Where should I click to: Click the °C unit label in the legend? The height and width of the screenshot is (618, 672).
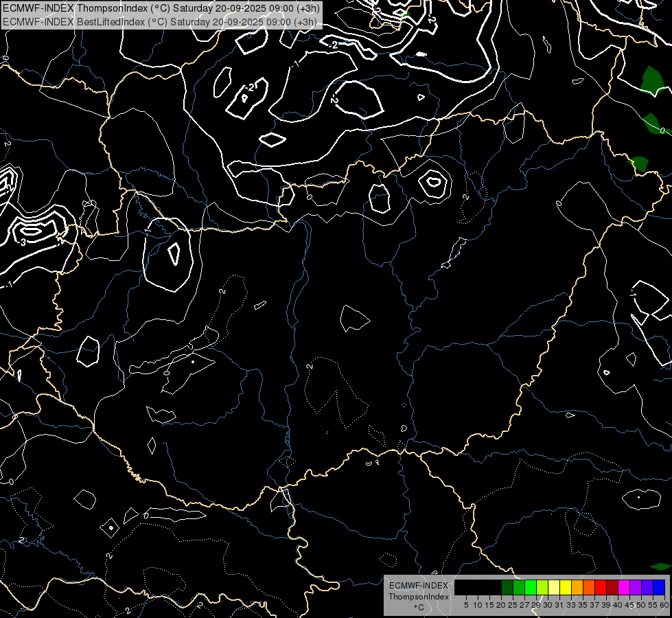tap(418, 608)
